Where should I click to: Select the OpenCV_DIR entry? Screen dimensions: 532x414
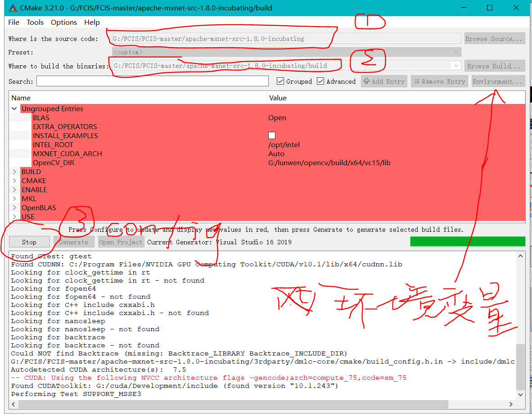coord(53,162)
